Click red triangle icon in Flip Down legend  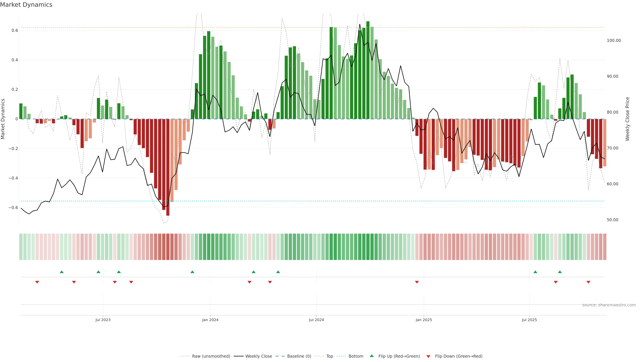click(428, 356)
